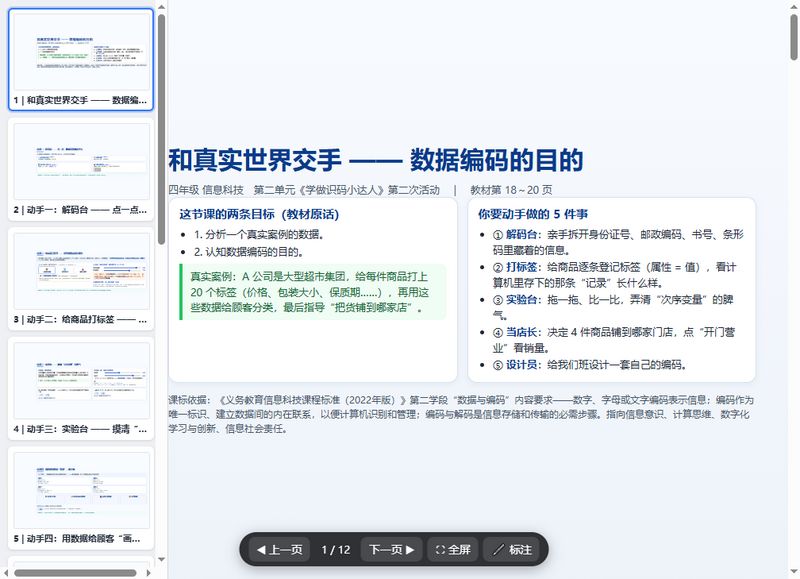Enter fullscreen mode via 全屏
The image size is (800, 579).
(453, 549)
